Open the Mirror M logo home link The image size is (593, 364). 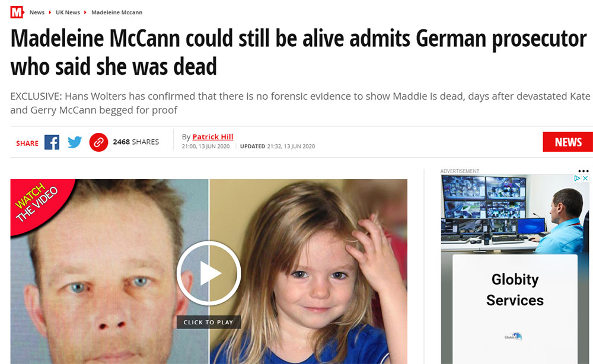pos(17,12)
